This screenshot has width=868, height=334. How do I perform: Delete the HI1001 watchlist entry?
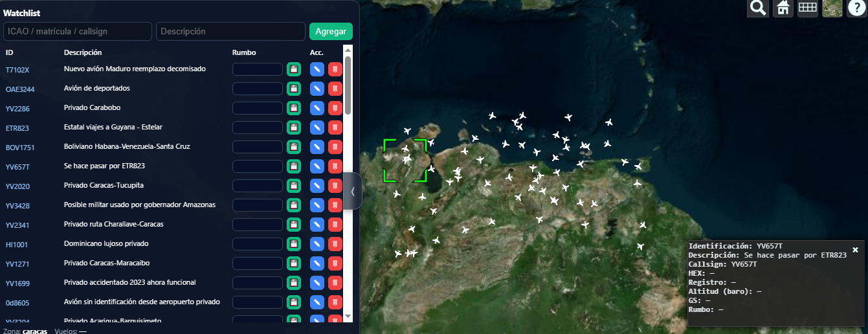[x=335, y=244]
